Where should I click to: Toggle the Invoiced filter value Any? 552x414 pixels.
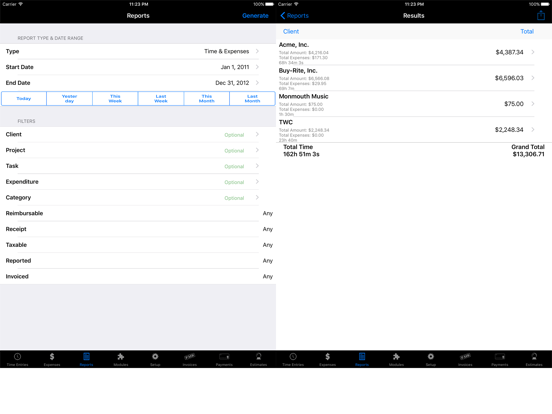pos(268,277)
